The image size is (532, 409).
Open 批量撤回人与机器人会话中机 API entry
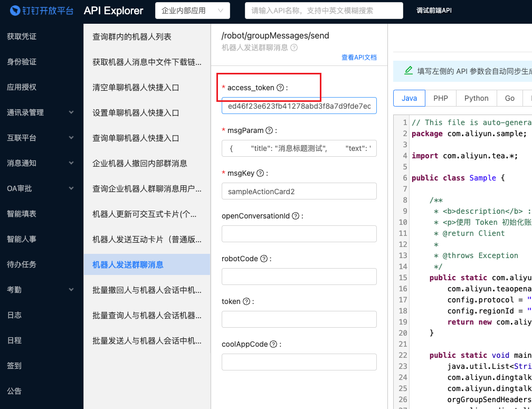pyautogui.click(x=147, y=290)
